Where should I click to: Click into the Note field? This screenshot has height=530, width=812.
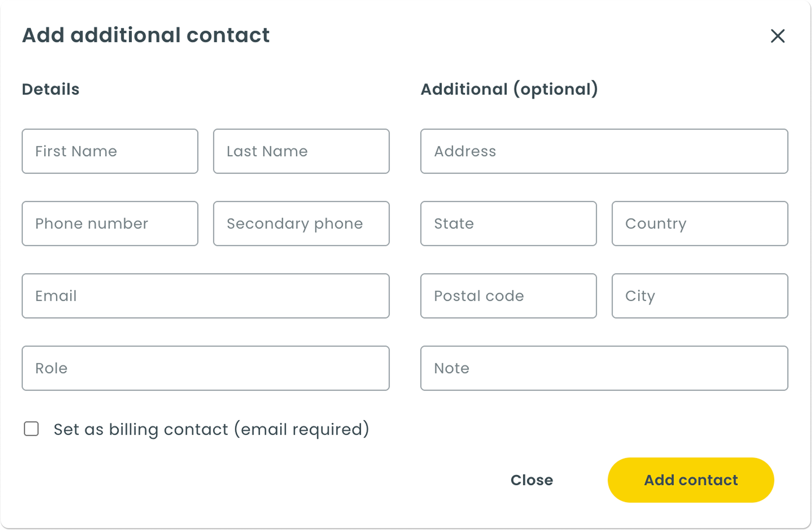(x=604, y=368)
